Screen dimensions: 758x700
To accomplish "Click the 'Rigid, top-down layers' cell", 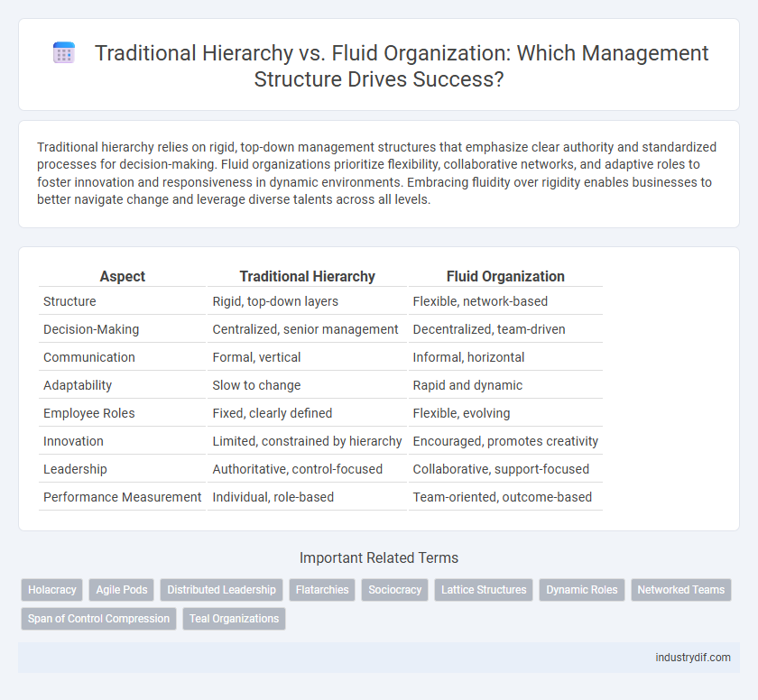I will [x=308, y=301].
